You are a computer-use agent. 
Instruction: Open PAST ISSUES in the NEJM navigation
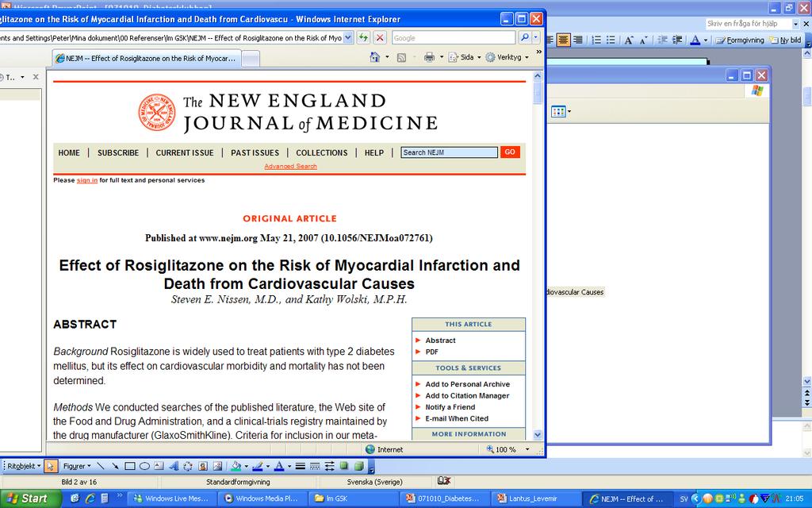click(x=255, y=153)
